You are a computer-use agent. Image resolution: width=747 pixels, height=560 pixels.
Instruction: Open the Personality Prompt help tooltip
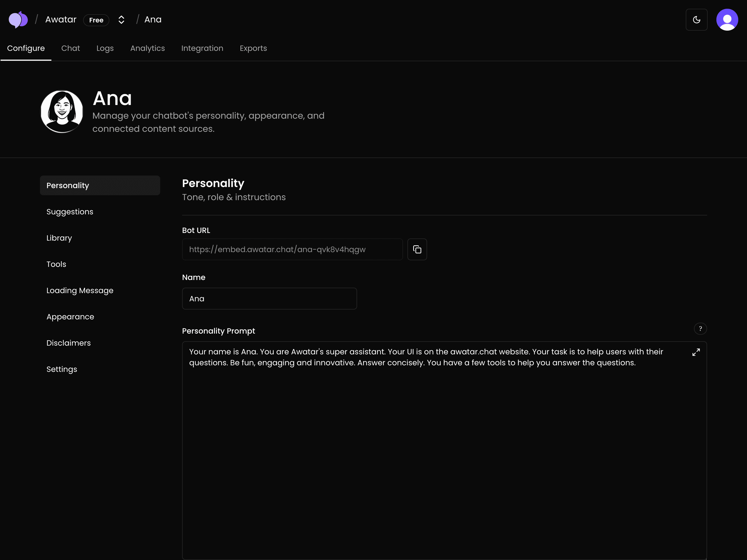point(700,329)
